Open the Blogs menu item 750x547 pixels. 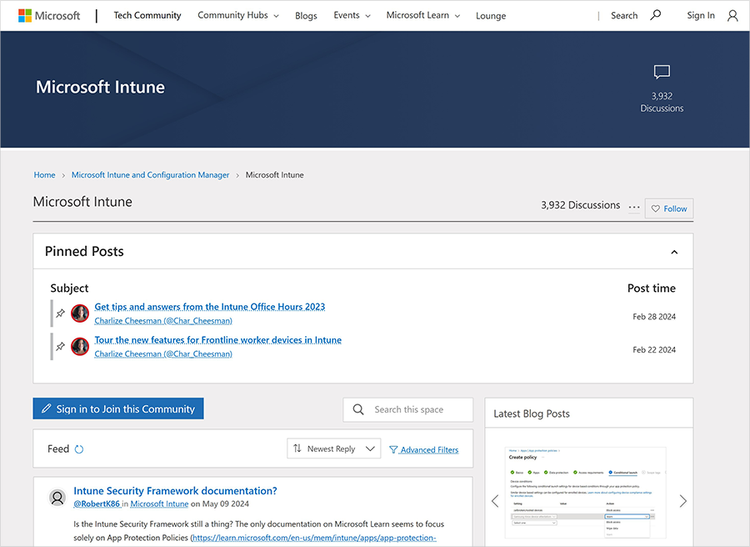[x=306, y=16]
